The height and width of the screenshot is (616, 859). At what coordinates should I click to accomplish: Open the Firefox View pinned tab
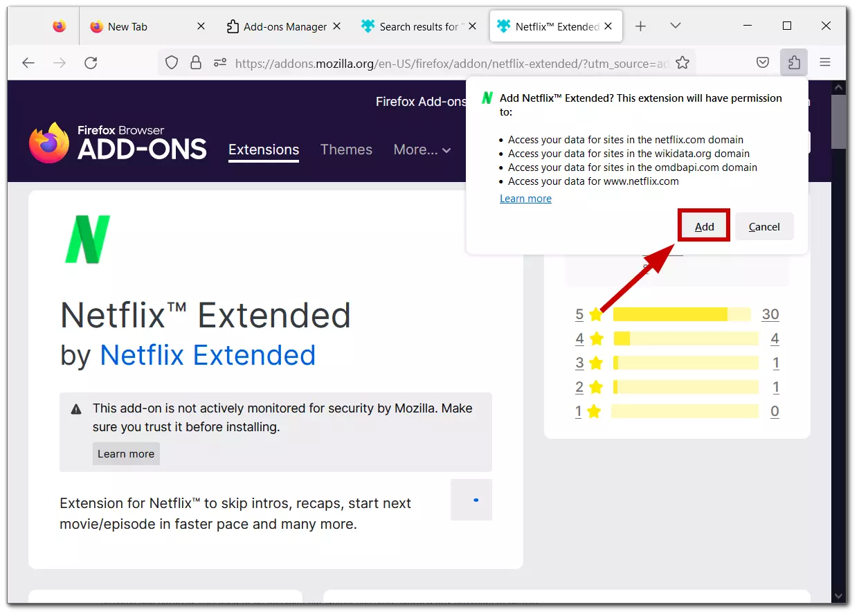click(60, 26)
